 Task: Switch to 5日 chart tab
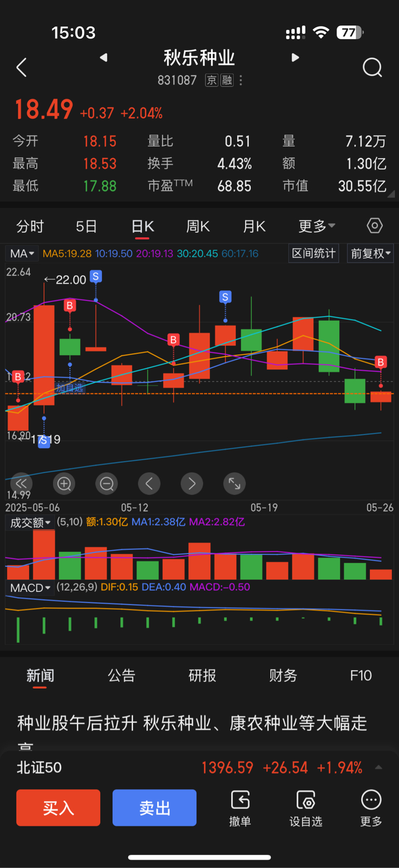click(x=86, y=226)
